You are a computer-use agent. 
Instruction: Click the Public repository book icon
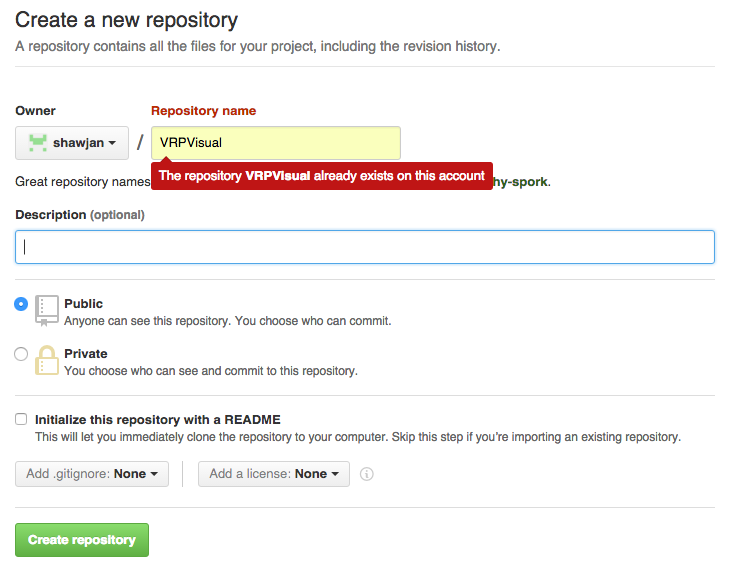click(x=47, y=310)
